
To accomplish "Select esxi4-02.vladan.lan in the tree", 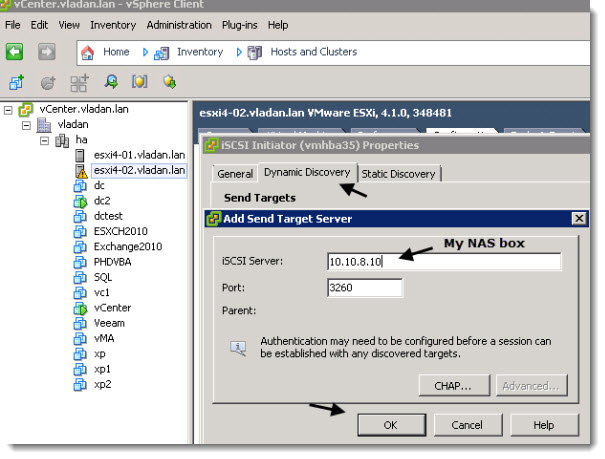I will [139, 170].
